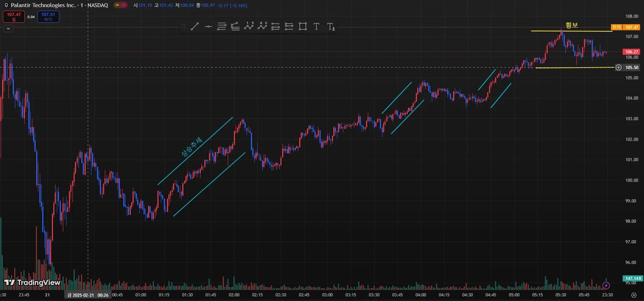Select the Text drawing tool
This screenshot has width=644, height=301.
[316, 26]
